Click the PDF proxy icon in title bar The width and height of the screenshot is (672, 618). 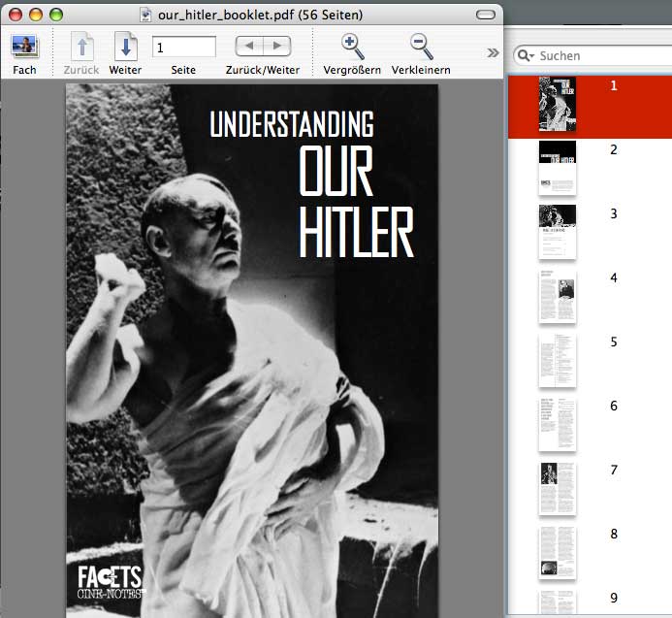pyautogui.click(x=146, y=15)
